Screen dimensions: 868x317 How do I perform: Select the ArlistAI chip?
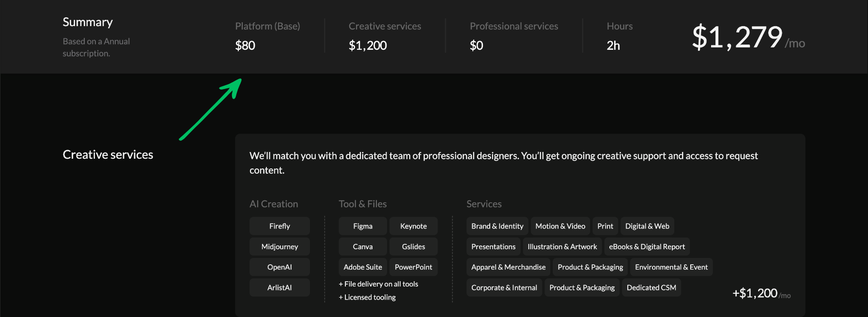click(279, 287)
